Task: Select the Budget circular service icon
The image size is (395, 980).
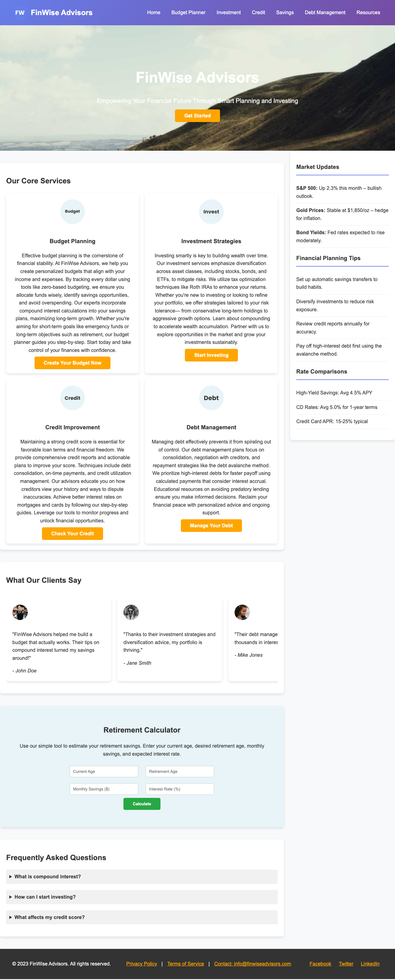Action: tap(72, 211)
